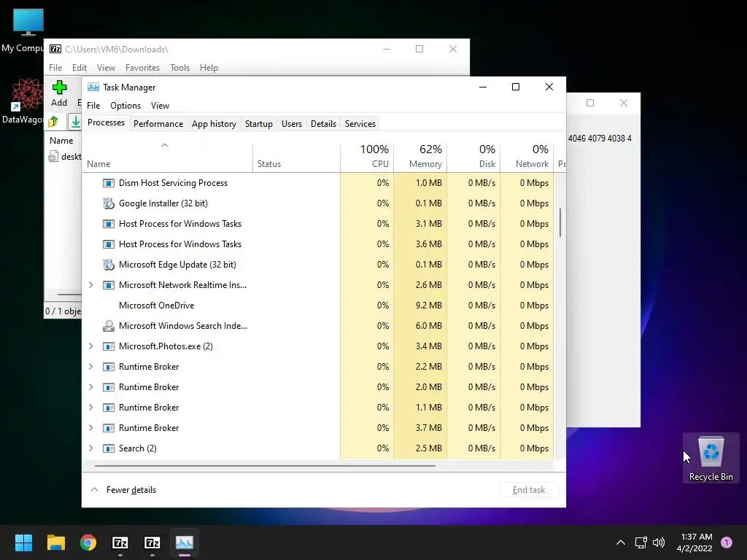Click the Name column header in 7-Zip
The height and width of the screenshot is (560, 747).
(x=63, y=141)
